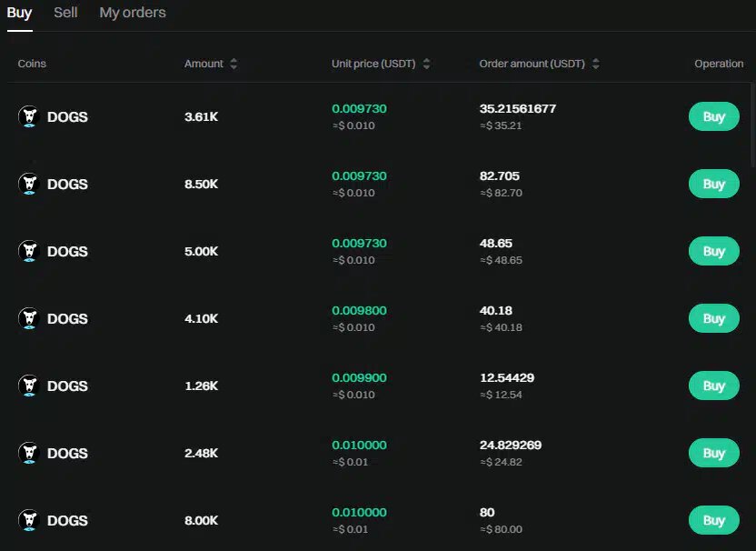Buy the 40.18 USDT order
The image size is (756, 551).
pyautogui.click(x=713, y=318)
